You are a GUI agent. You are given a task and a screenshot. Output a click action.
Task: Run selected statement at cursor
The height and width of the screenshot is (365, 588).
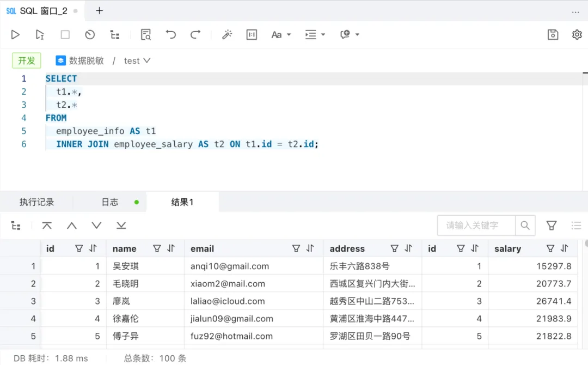point(40,34)
